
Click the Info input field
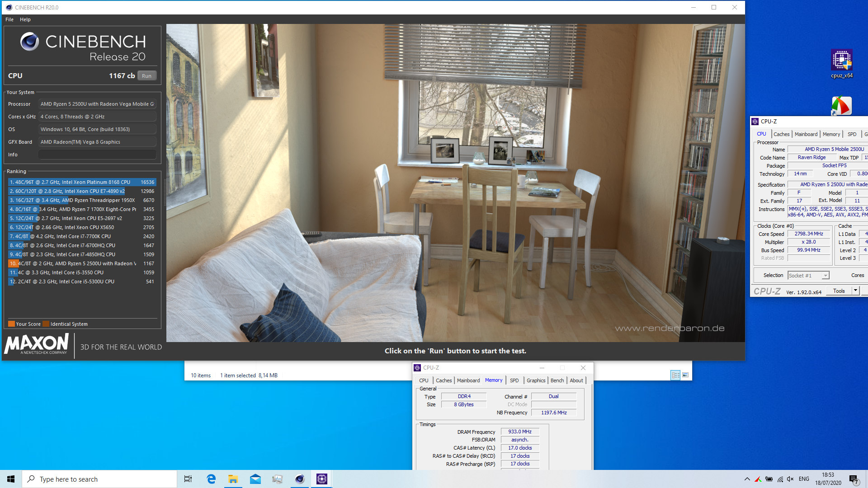[x=97, y=155]
